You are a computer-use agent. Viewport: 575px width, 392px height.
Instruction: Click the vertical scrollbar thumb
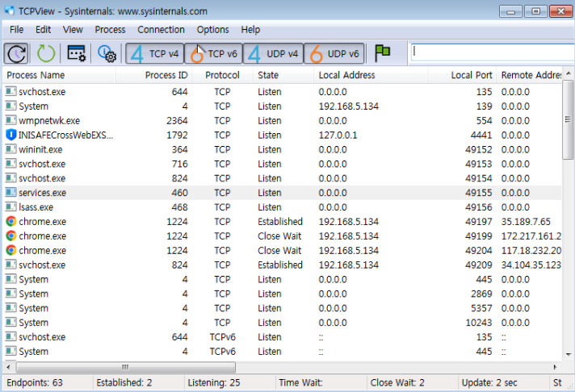tap(568, 120)
